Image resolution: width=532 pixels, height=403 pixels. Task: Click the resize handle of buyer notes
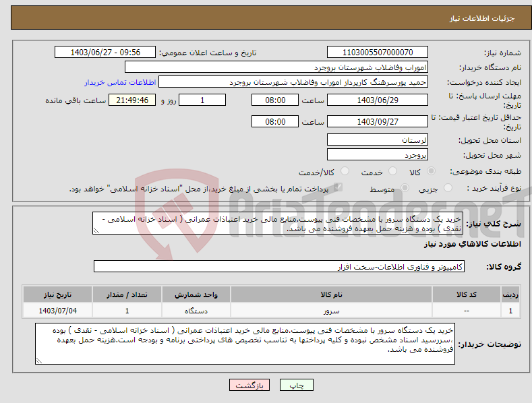(x=39, y=361)
